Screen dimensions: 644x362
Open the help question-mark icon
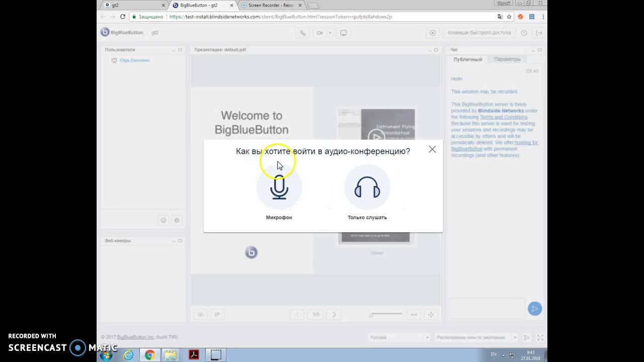(x=524, y=33)
